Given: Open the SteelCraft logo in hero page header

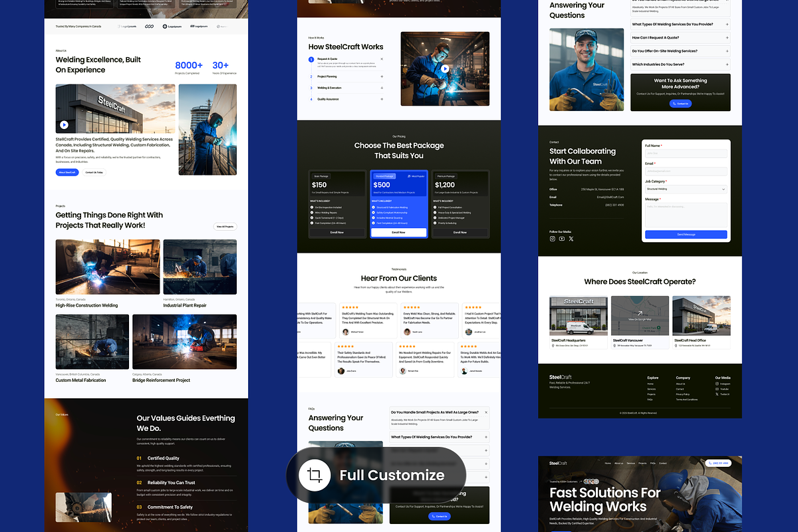Looking at the screenshot, I should coord(558,463).
